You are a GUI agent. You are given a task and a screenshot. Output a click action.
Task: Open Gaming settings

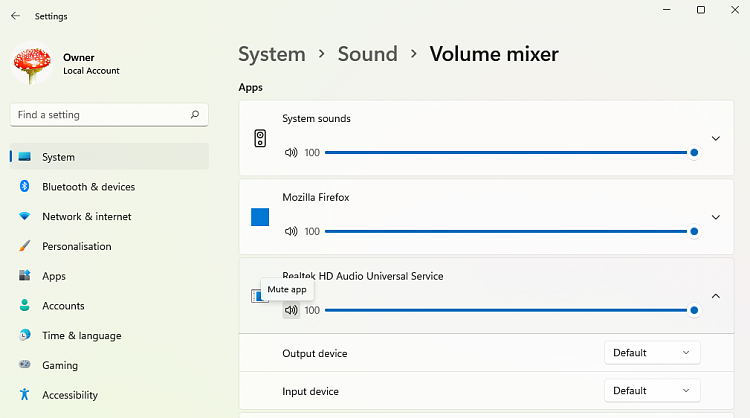coord(60,365)
